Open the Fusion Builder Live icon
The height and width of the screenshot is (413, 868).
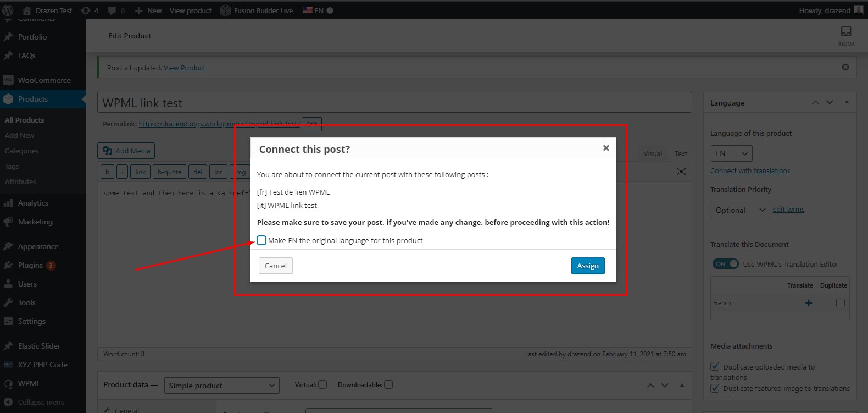point(225,10)
